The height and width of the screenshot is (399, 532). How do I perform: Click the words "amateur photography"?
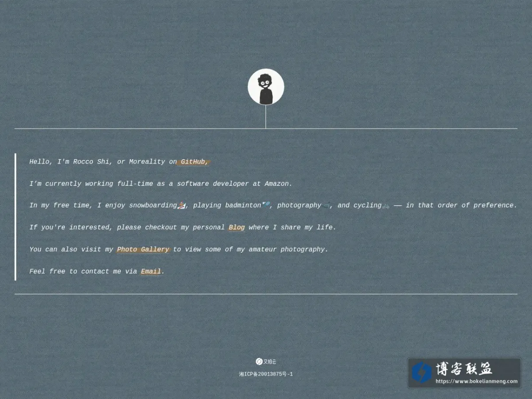(x=286, y=250)
